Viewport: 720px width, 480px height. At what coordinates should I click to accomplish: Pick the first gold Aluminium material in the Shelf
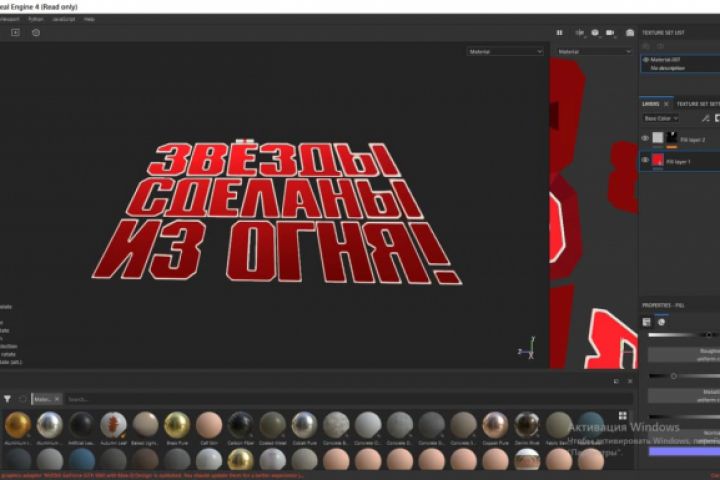[x=18, y=425]
